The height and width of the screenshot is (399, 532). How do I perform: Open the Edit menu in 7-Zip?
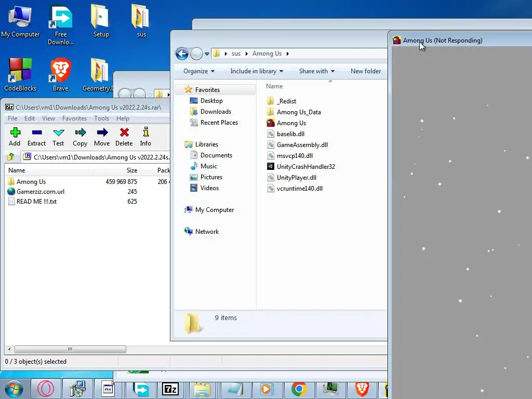pos(30,118)
